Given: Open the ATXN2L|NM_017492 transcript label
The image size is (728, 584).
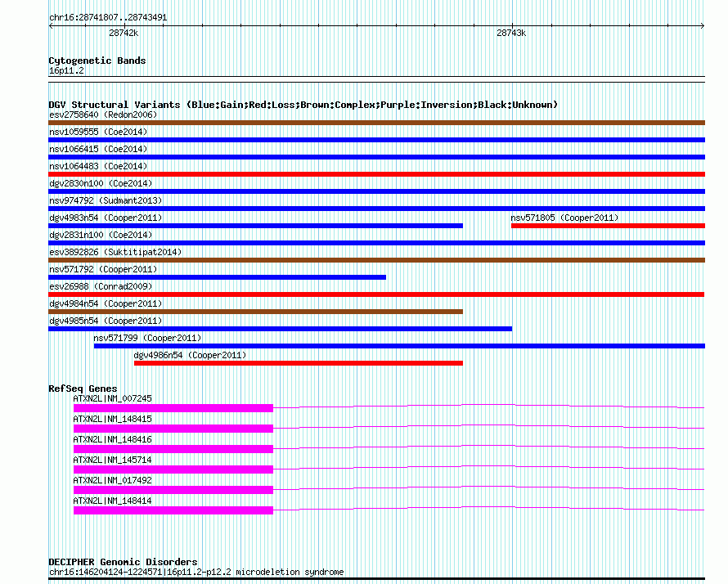Looking at the screenshot, I should pyautogui.click(x=112, y=480).
